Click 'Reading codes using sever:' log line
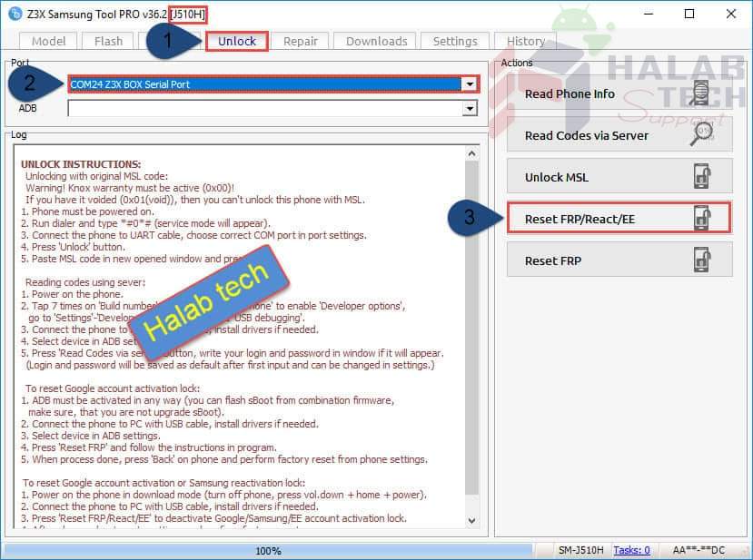This screenshot has width=753, height=560. coord(85,282)
